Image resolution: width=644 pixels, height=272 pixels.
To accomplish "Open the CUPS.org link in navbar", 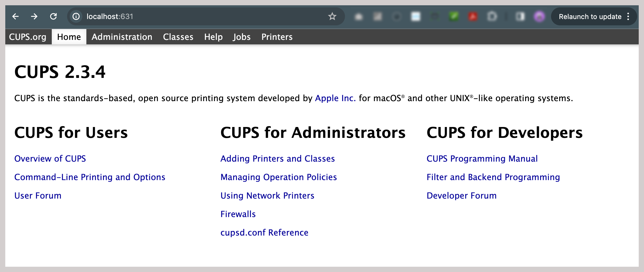I will (28, 37).
